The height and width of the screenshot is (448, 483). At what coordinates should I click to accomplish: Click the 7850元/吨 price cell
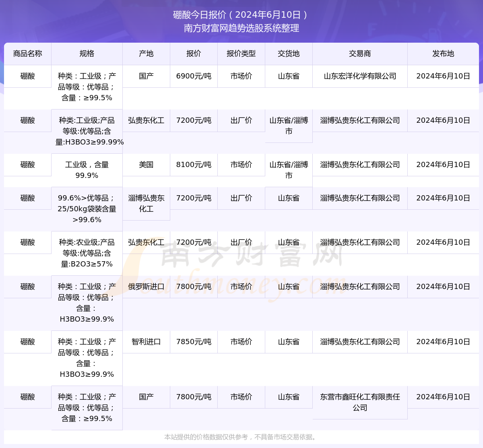point(194,342)
